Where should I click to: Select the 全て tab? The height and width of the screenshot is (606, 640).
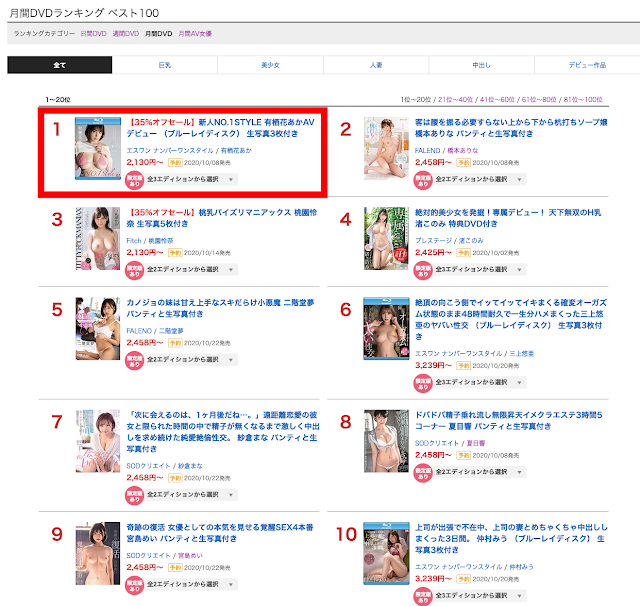(60, 65)
